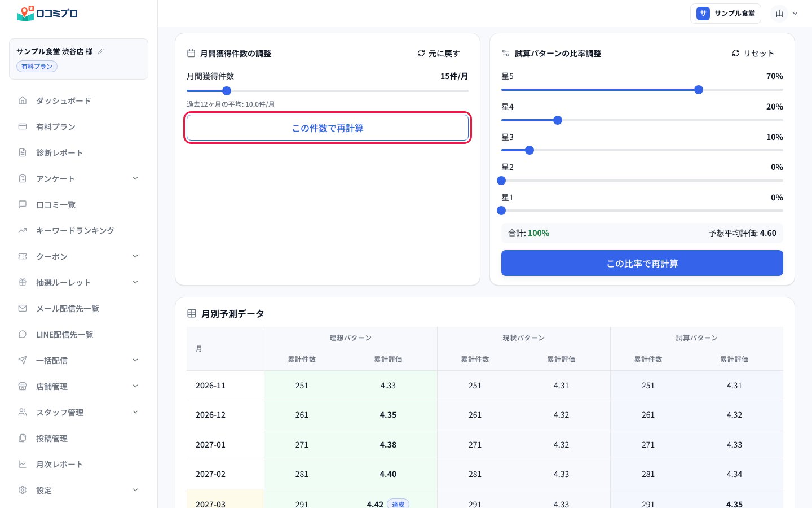The height and width of the screenshot is (508, 812).
Task: Click the ダッシュボード home icon
Action: coord(23,100)
